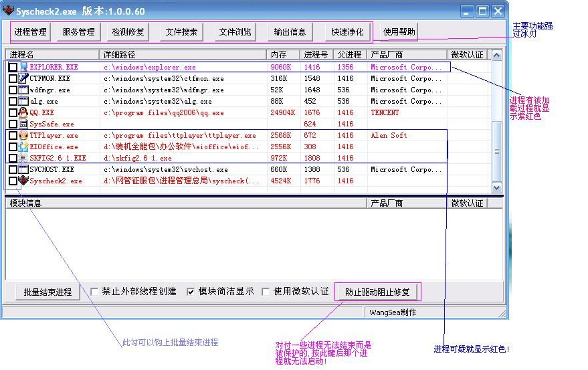Screen dimensions: 588x370
Task: Click WangSea制作 status bar text
Action: point(393,312)
